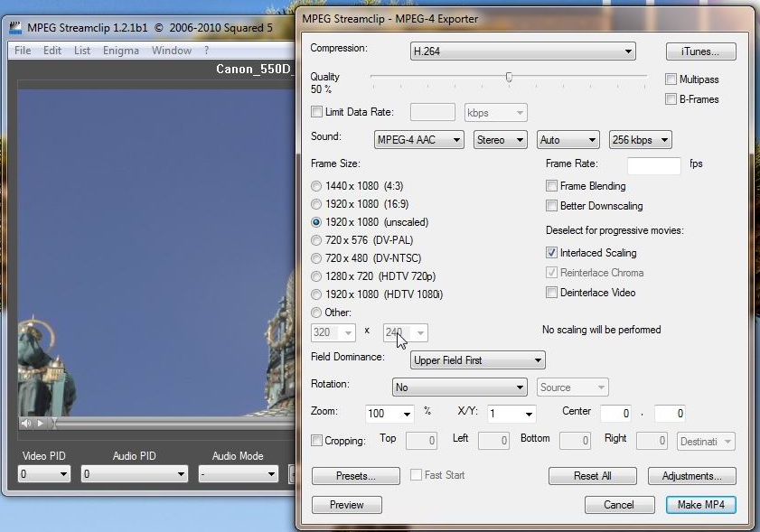
Task: Open the Source dropdown beside Rotation
Action: 572,387
